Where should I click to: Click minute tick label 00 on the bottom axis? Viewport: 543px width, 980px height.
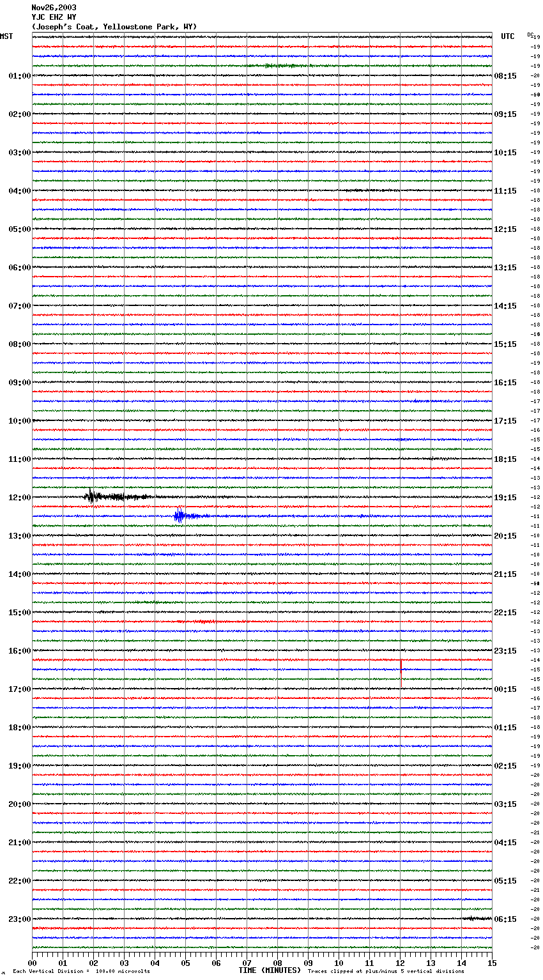[32, 963]
